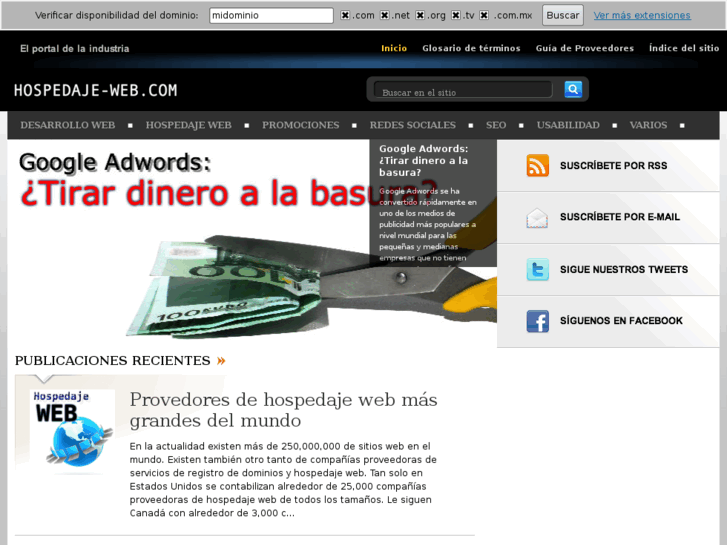Open Glosario de términos link
Image resolution: width=727 pixels, height=545 pixels.
point(471,48)
